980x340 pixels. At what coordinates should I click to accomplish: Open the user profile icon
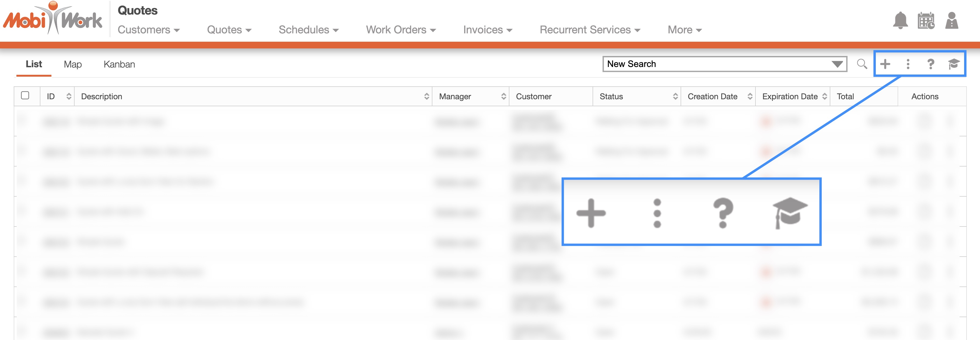point(951,20)
